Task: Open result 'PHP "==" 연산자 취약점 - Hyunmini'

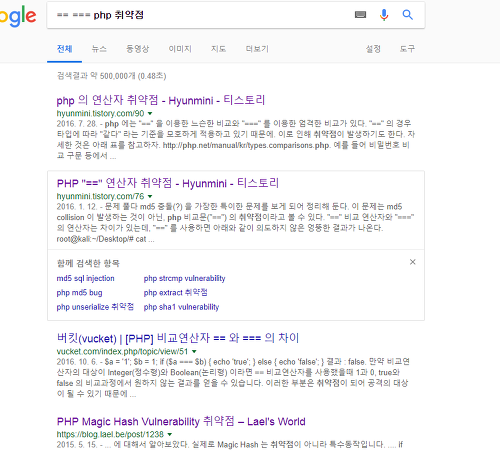Action: [x=168, y=183]
